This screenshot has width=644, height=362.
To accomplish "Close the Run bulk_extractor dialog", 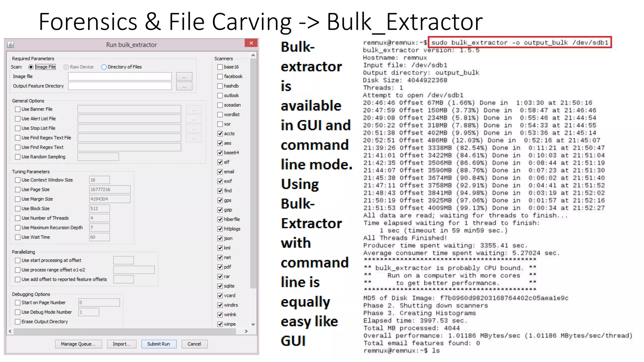I will [251, 43].
